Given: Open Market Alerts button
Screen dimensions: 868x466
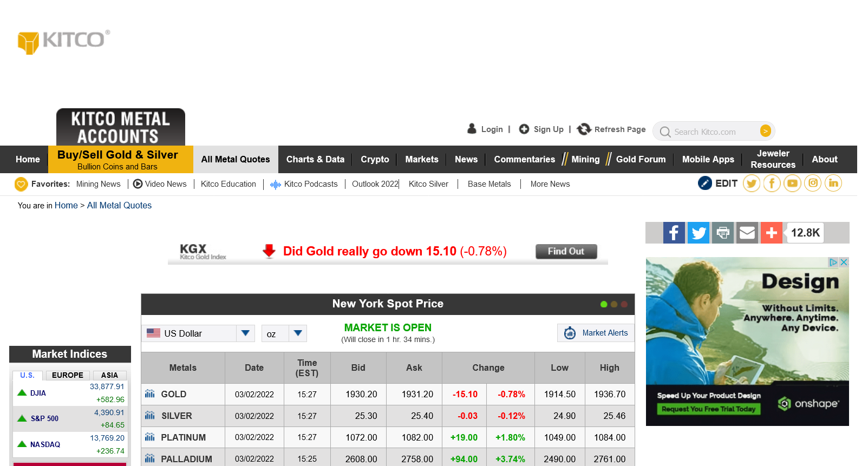Looking at the screenshot, I should 596,333.
